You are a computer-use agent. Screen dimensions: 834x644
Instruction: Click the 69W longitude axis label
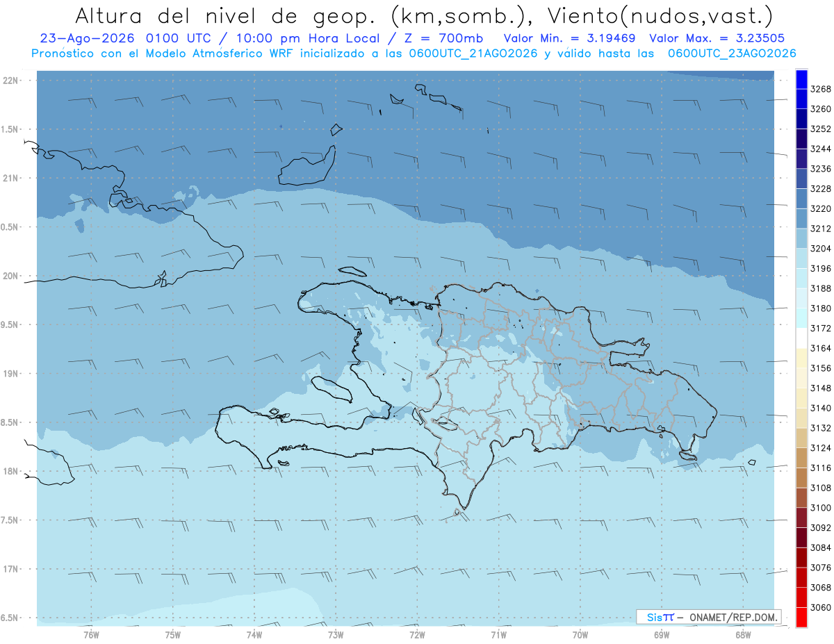(x=662, y=635)
